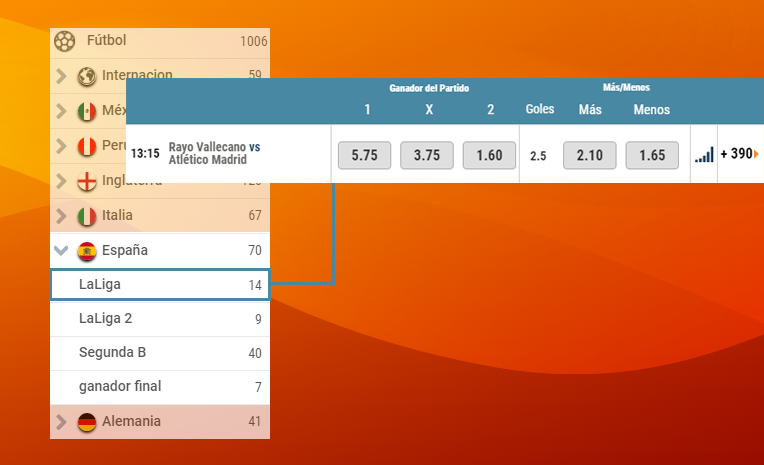This screenshot has width=764, height=465.
Task: Click the Ganador del Partido header
Action: 429,88
